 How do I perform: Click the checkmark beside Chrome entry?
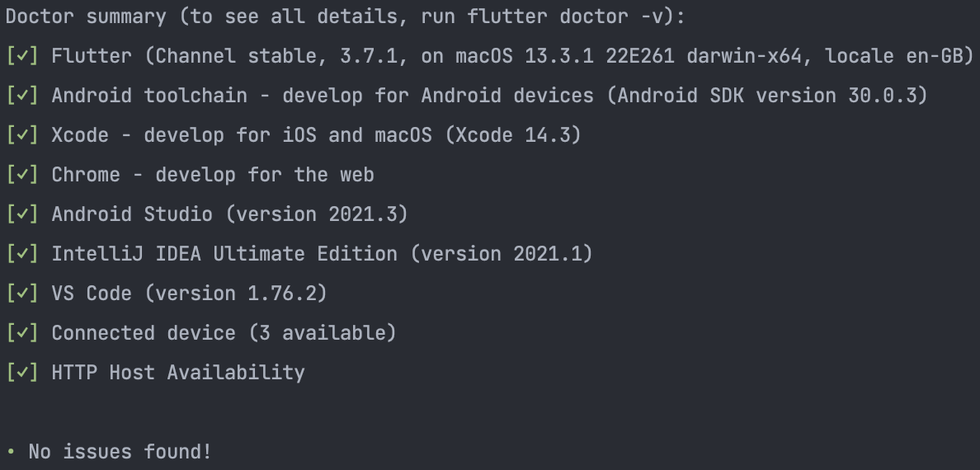(21, 175)
